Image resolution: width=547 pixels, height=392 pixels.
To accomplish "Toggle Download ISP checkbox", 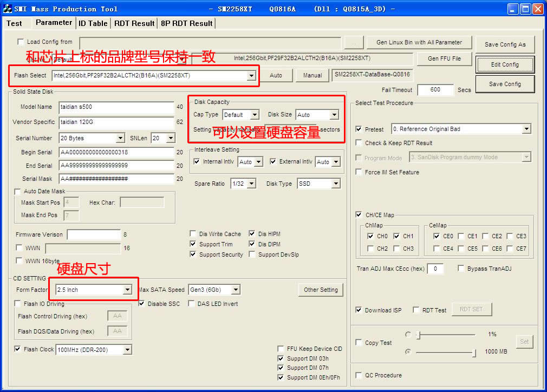I will click(359, 310).
